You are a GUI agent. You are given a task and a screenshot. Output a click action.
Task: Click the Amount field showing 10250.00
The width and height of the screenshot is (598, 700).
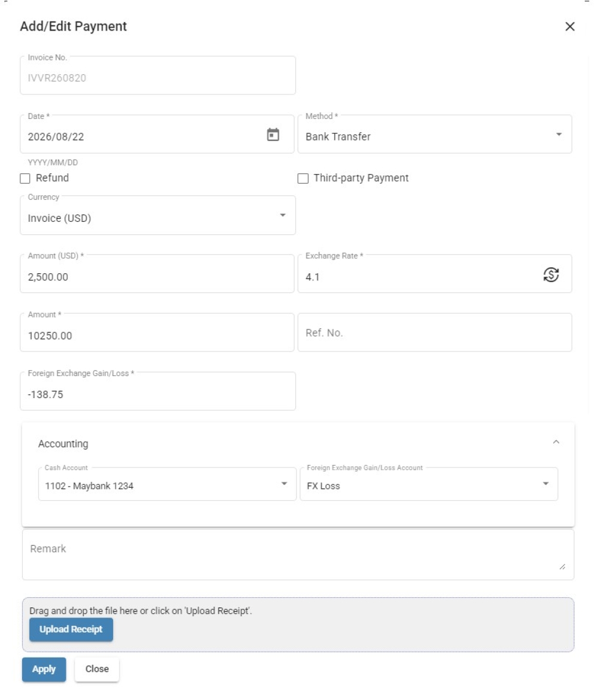(157, 332)
